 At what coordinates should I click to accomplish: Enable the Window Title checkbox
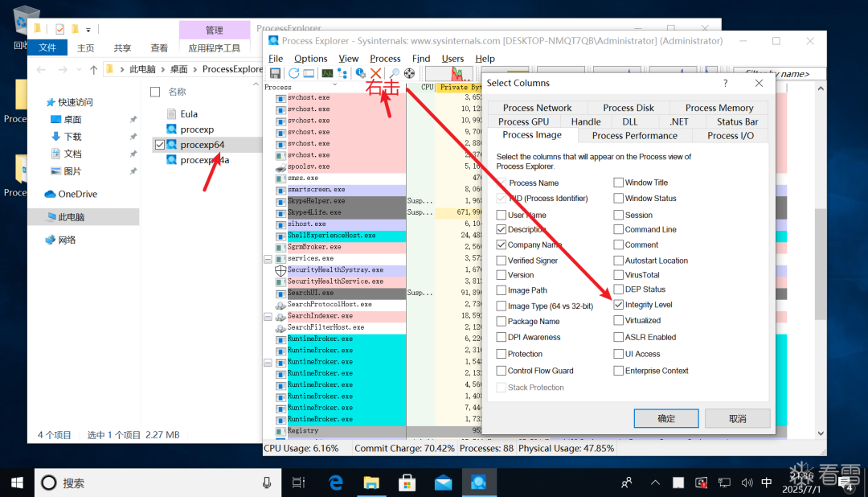[618, 182]
